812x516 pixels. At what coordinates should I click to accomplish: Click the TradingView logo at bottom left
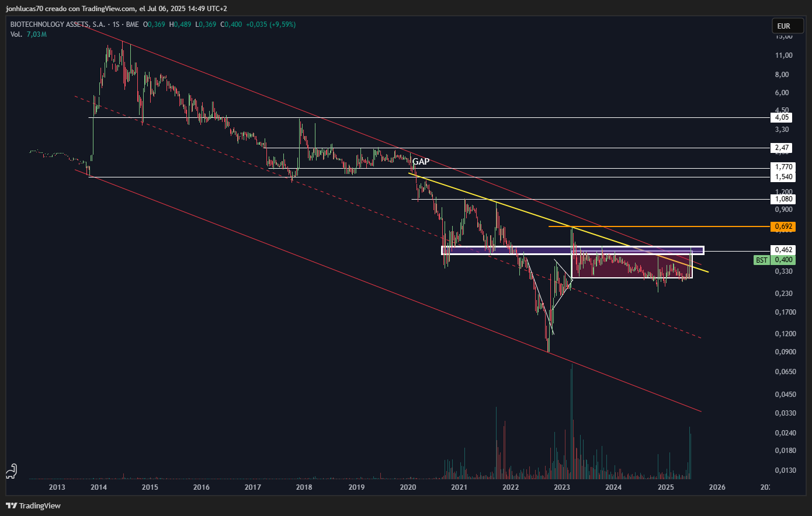pyautogui.click(x=33, y=505)
